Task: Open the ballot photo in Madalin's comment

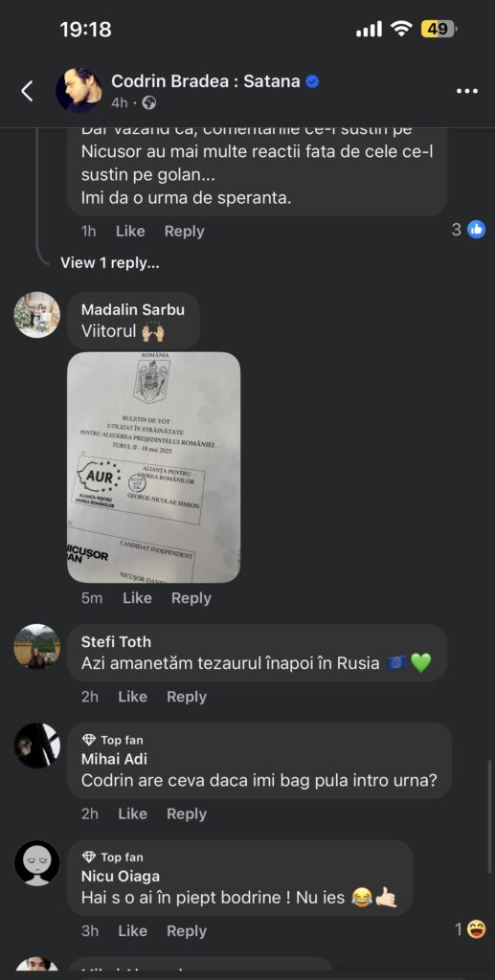Action: tap(154, 467)
